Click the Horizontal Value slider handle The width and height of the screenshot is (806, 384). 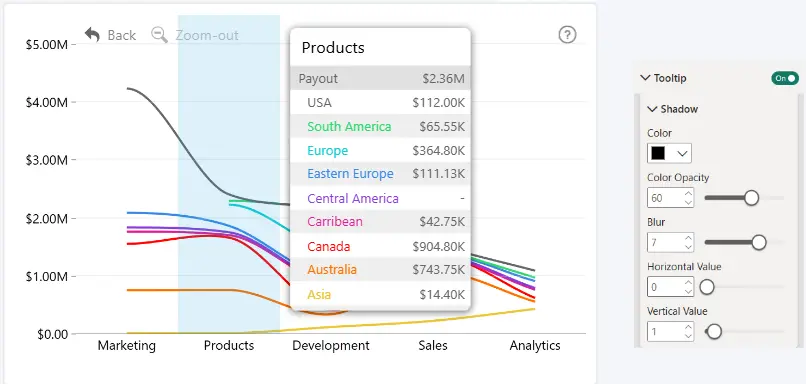[707, 287]
